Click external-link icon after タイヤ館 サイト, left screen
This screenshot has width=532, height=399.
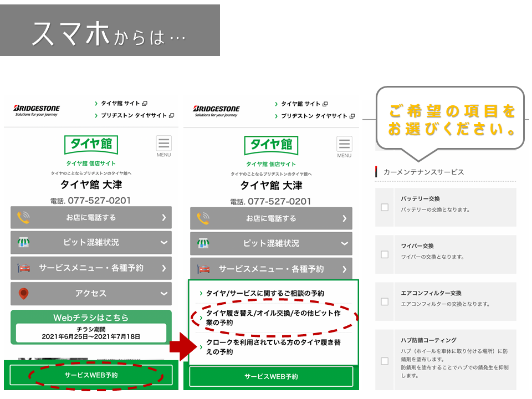coord(145,104)
